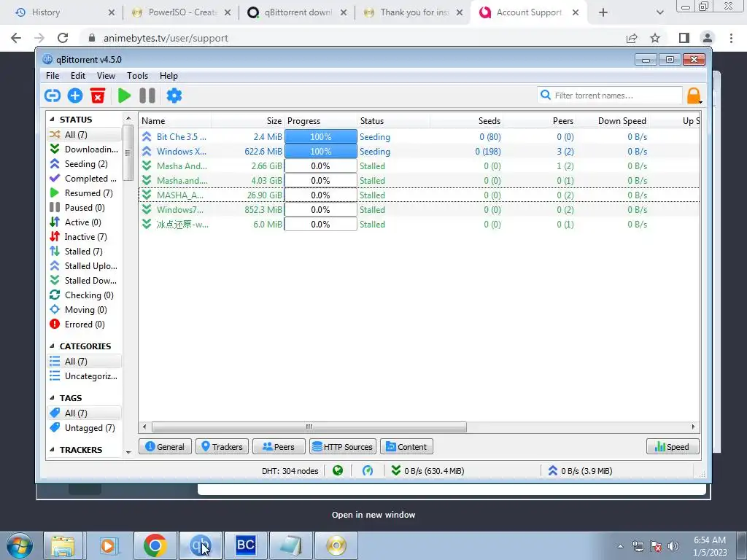
Task: Collapse the STATUS section
Action: click(x=52, y=120)
